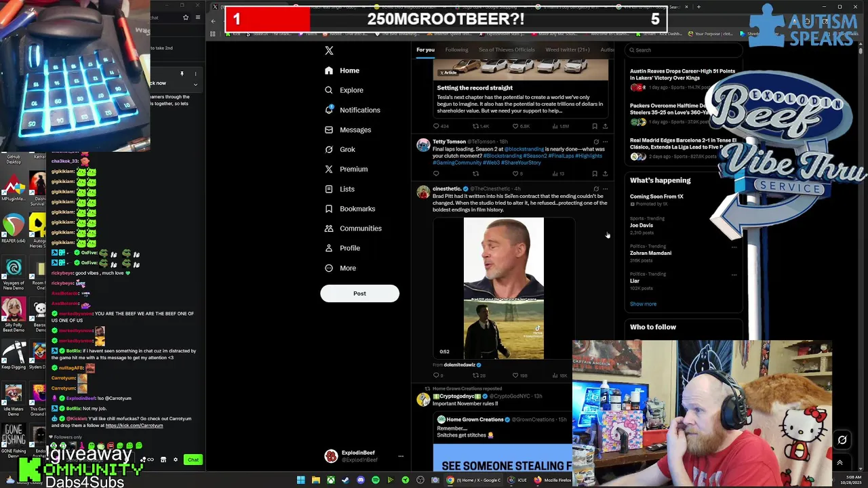This screenshot has width=868, height=488.
Task: Open the @blockstranding mention link
Action: click(524, 149)
